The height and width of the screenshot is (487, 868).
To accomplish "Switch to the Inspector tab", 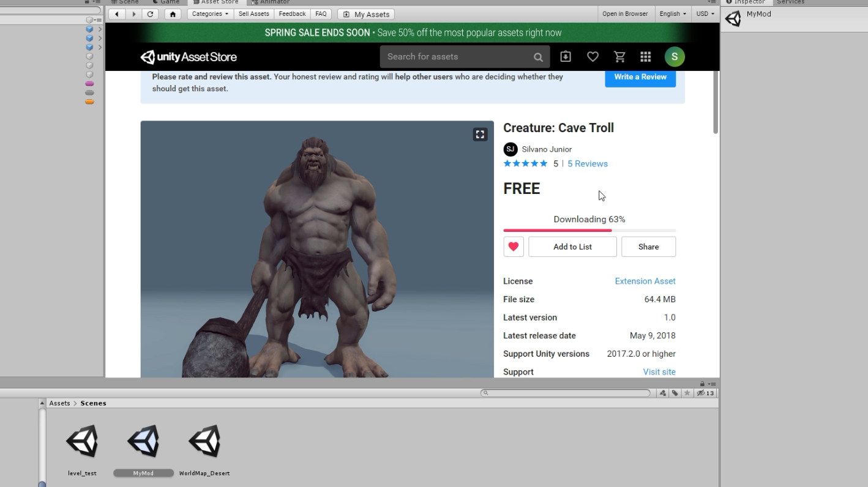I will coord(746,2).
